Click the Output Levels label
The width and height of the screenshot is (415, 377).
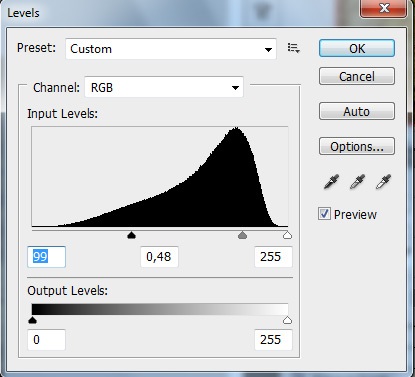click(67, 291)
